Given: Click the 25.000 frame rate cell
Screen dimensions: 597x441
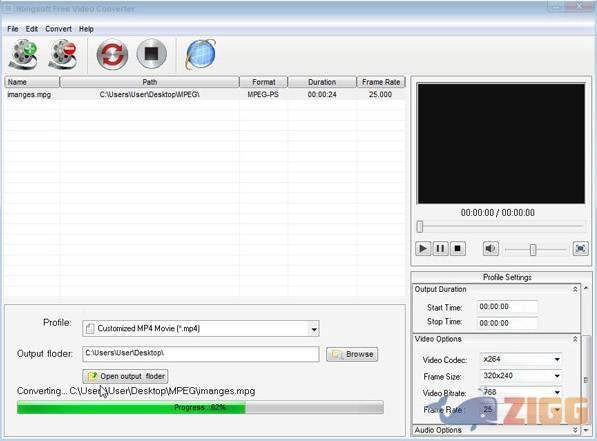Looking at the screenshot, I should (x=380, y=94).
